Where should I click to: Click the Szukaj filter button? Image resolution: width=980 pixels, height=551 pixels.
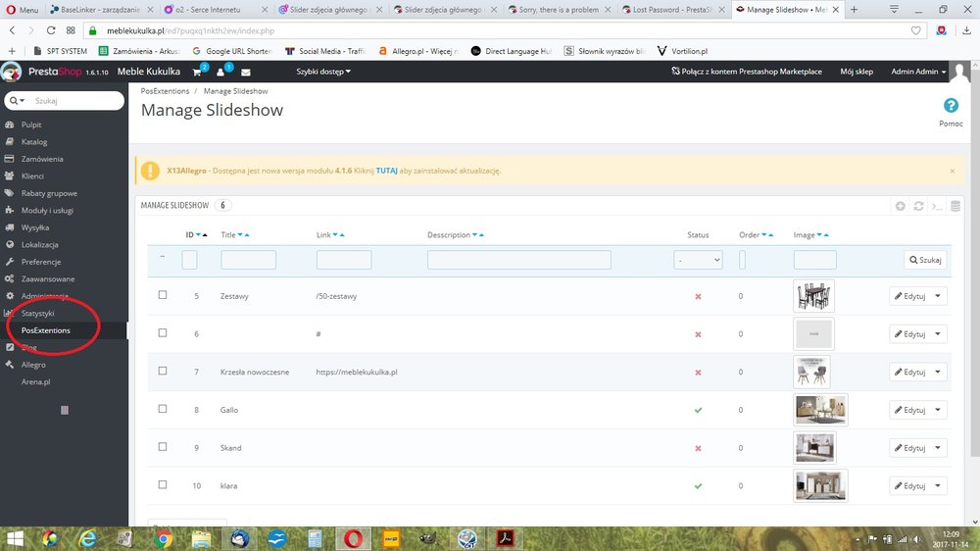click(x=925, y=260)
